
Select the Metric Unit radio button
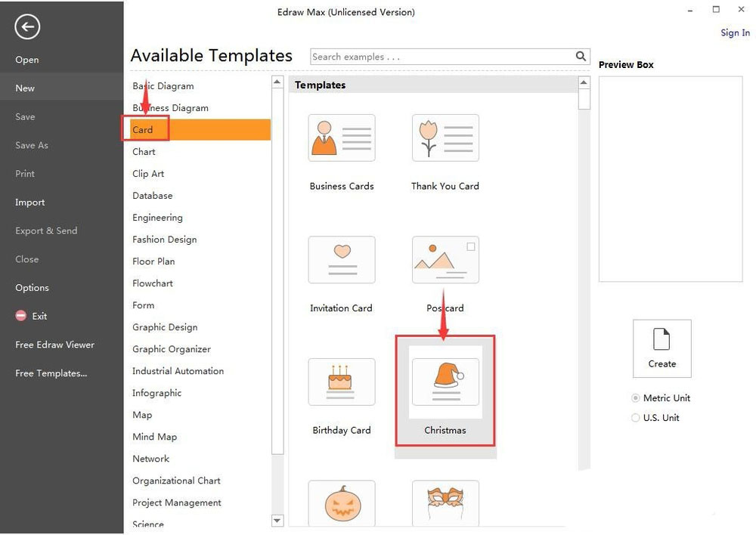tap(636, 398)
